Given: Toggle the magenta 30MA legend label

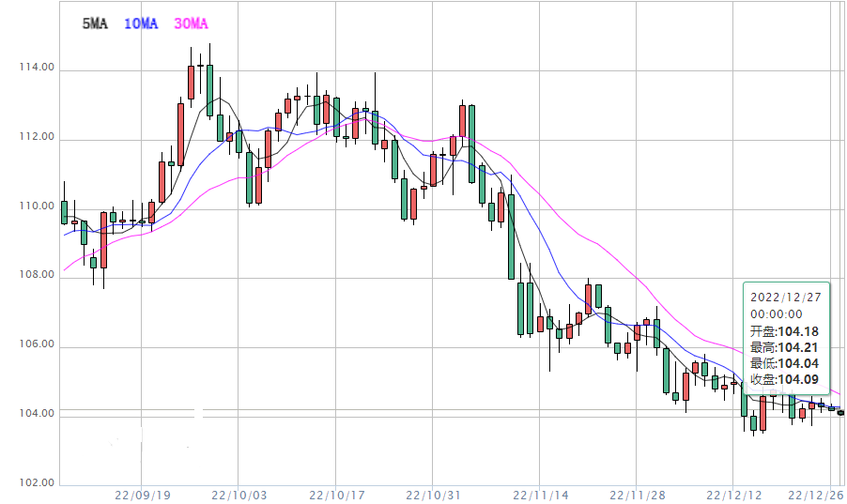Looking at the screenshot, I should click(x=191, y=23).
